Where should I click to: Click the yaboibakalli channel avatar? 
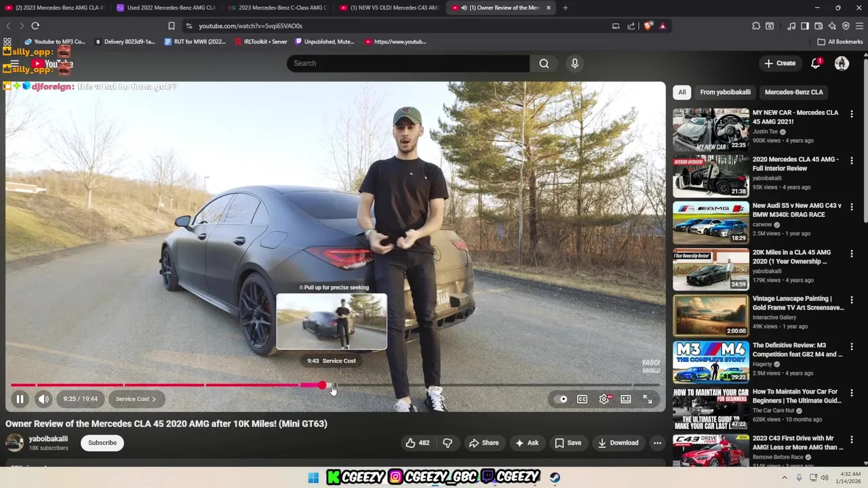14,443
